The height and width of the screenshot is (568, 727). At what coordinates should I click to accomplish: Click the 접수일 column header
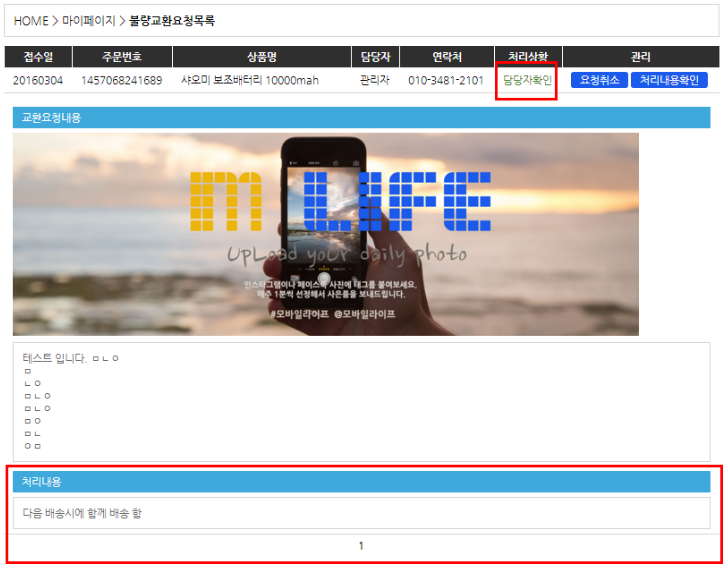[38, 57]
